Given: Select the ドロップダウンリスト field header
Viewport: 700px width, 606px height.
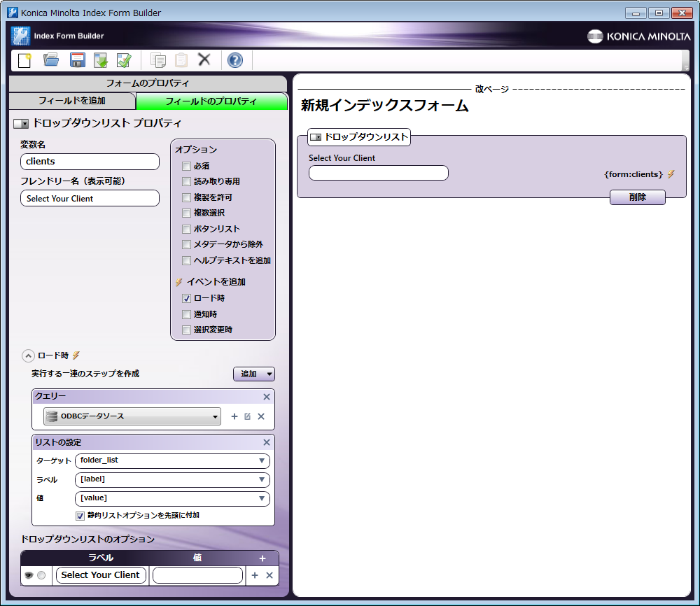Looking at the screenshot, I should click(359, 137).
